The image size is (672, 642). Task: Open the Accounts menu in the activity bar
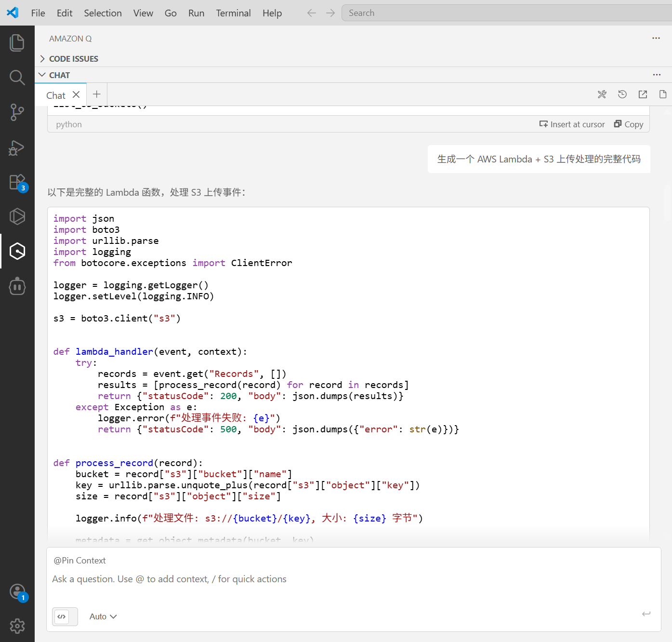17,592
